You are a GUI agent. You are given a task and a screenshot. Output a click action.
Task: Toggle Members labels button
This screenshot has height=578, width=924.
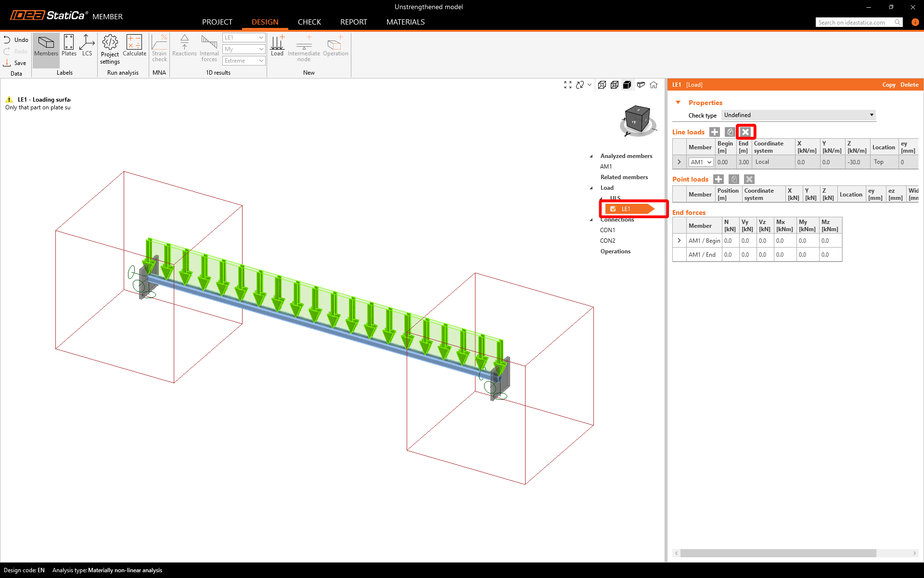click(x=46, y=46)
